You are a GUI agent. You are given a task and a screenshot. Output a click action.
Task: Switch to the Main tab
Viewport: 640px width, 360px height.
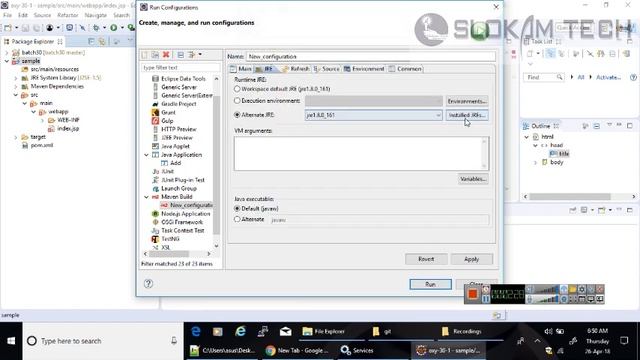click(x=241, y=69)
